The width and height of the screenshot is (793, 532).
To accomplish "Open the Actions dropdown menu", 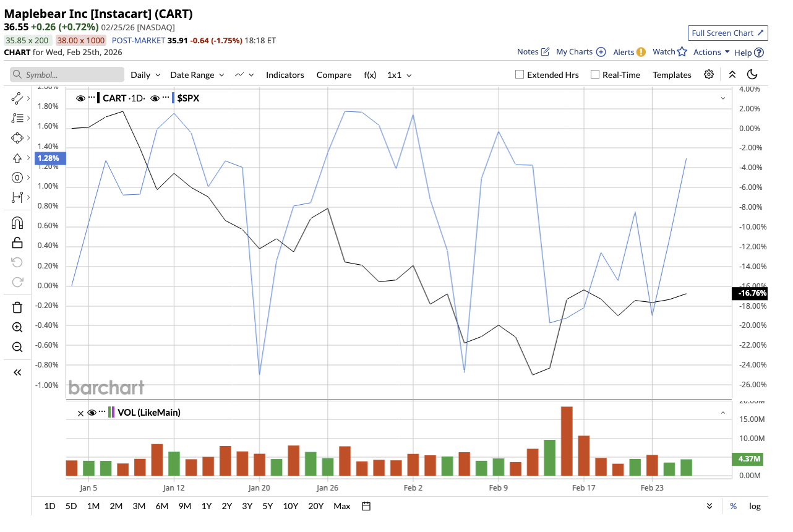I will 711,52.
